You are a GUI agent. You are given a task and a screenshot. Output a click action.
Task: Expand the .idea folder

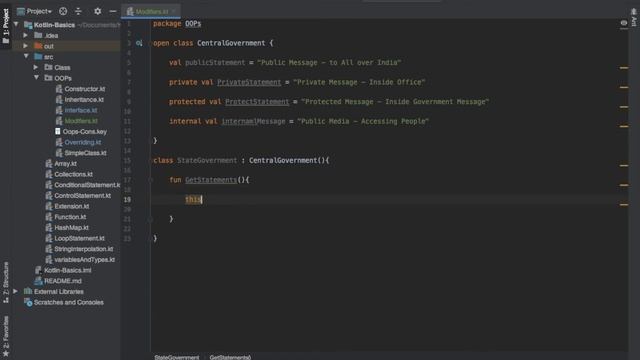26,36
